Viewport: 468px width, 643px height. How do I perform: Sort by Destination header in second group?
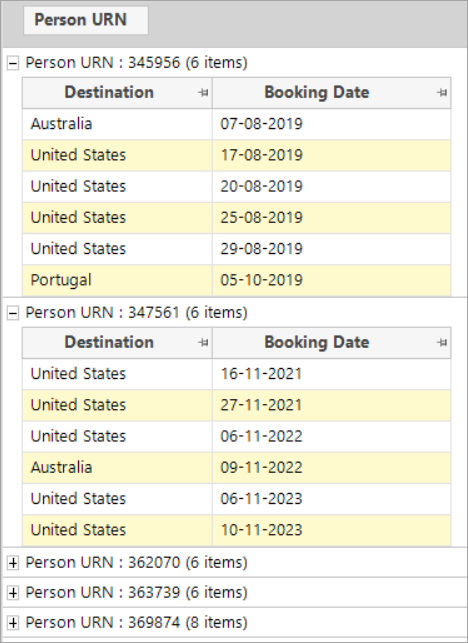click(109, 342)
